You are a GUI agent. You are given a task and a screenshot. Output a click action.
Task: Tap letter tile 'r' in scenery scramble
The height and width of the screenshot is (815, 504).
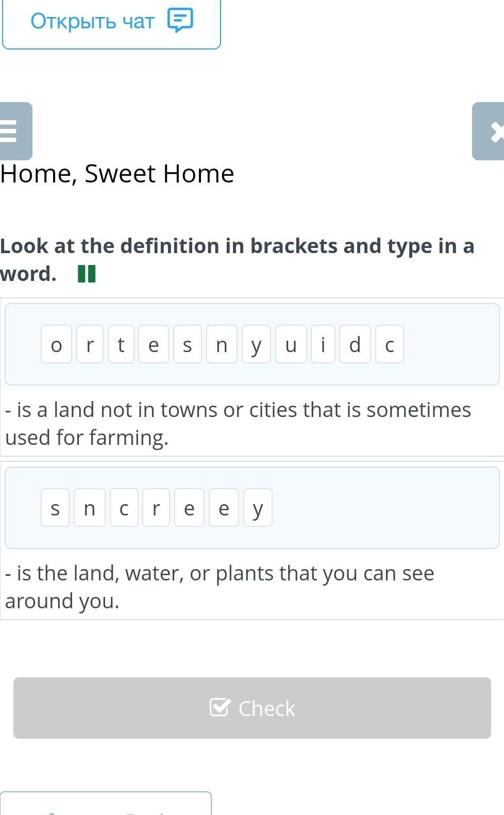pos(156,508)
